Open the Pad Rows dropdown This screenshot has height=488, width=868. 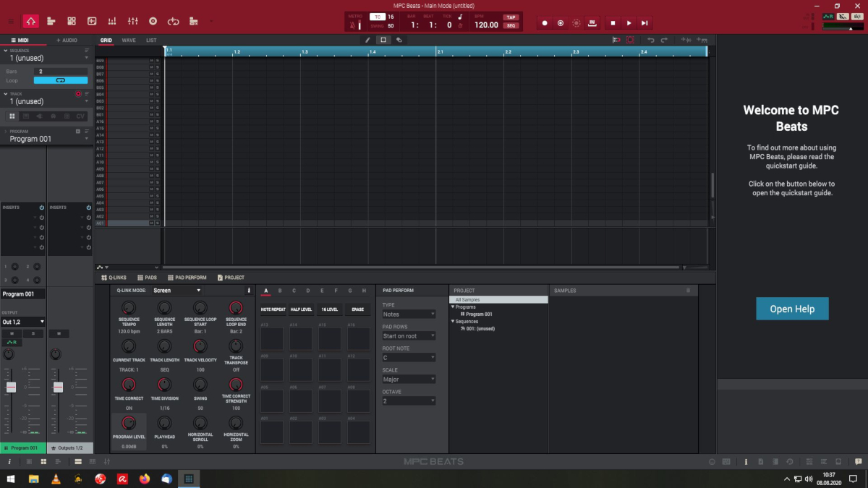[409, 336]
